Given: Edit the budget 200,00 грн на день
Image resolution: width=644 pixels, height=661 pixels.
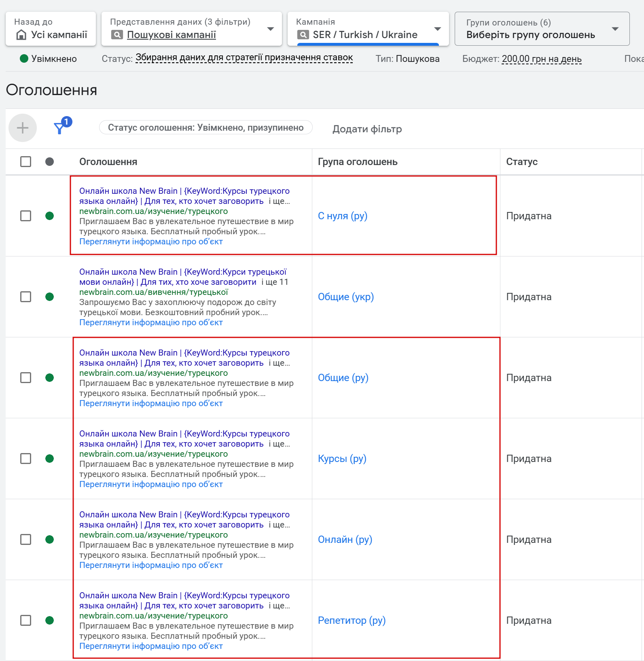Looking at the screenshot, I should [542, 59].
